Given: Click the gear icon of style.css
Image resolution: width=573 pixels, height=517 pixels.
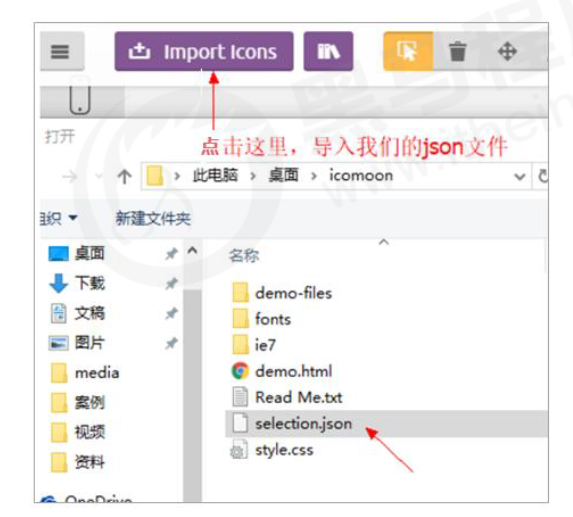Looking at the screenshot, I should click(x=239, y=450).
